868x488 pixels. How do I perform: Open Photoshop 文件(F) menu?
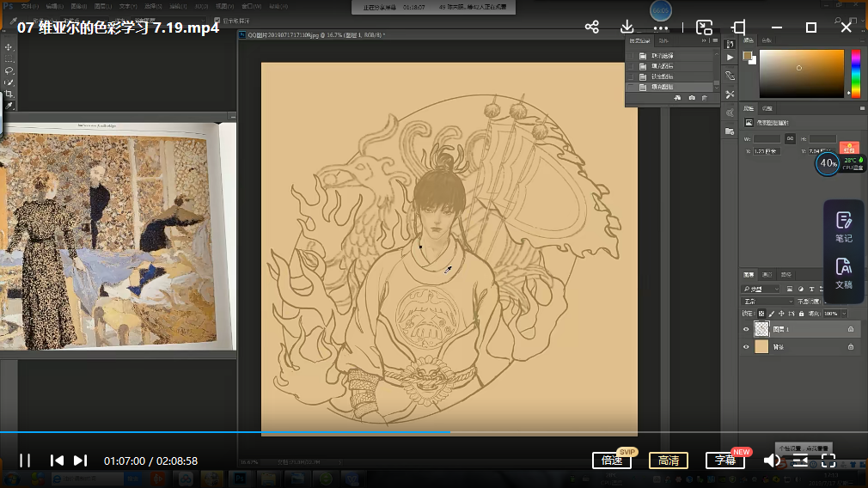(29, 6)
